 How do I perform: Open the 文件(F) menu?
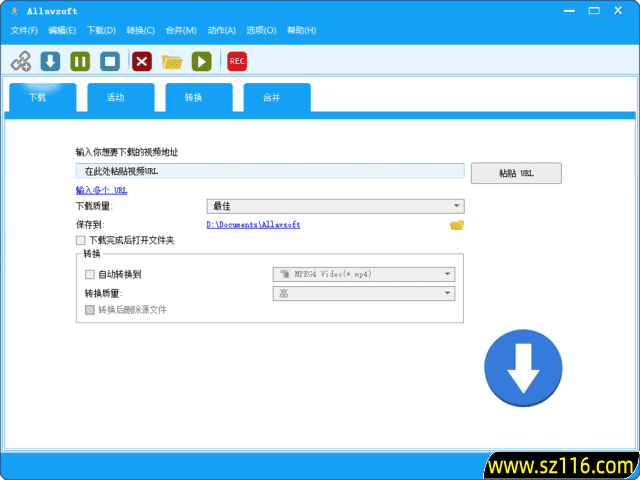[24, 31]
